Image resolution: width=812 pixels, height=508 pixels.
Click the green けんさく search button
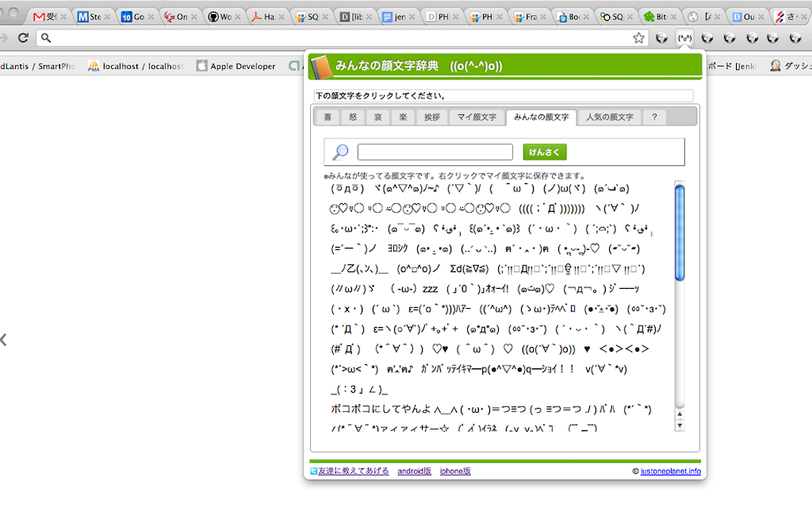tap(545, 152)
